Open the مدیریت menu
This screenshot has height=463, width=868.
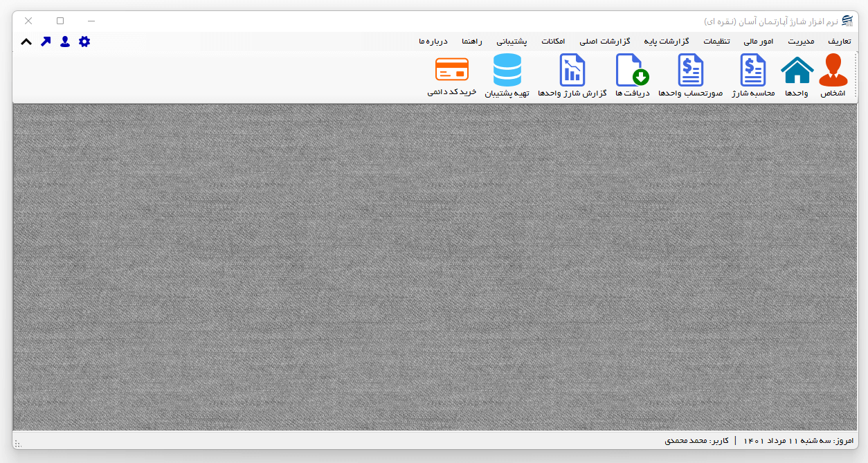pos(801,42)
